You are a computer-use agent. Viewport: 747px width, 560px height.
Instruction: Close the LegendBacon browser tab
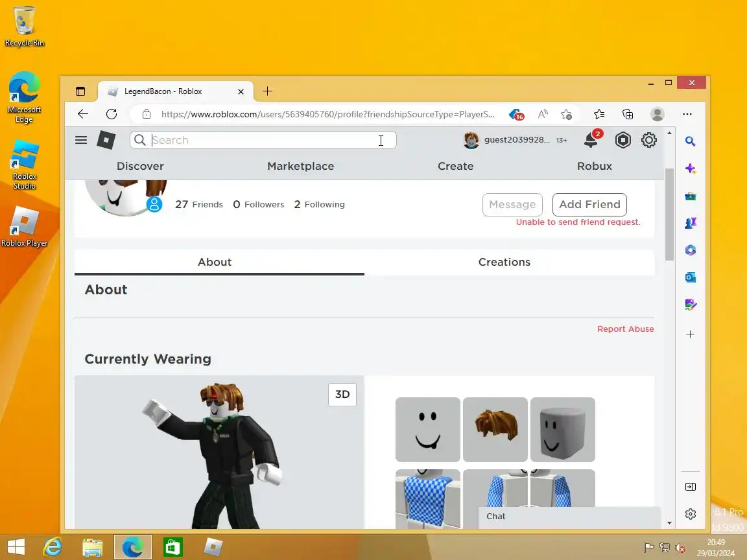click(x=241, y=91)
